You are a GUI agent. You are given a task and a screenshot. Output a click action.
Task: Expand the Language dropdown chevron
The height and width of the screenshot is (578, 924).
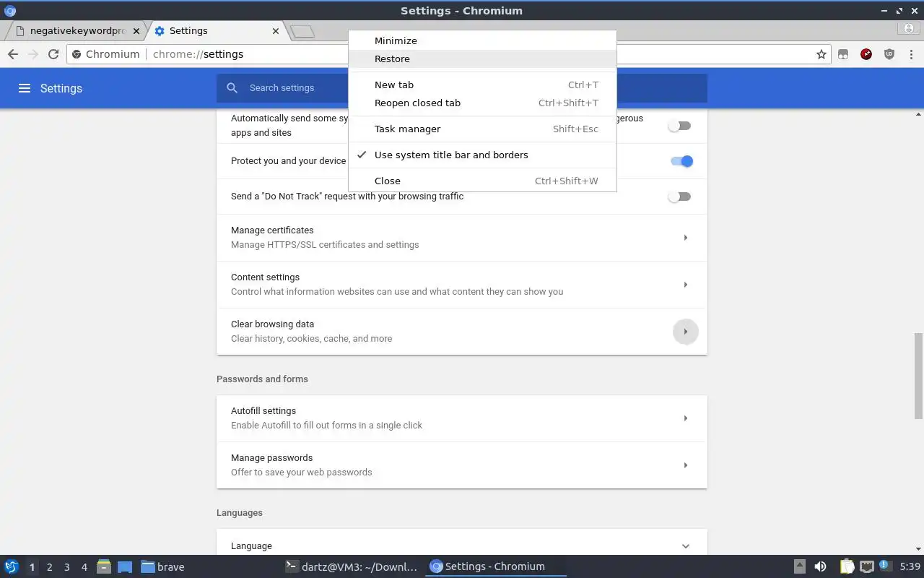coord(685,546)
